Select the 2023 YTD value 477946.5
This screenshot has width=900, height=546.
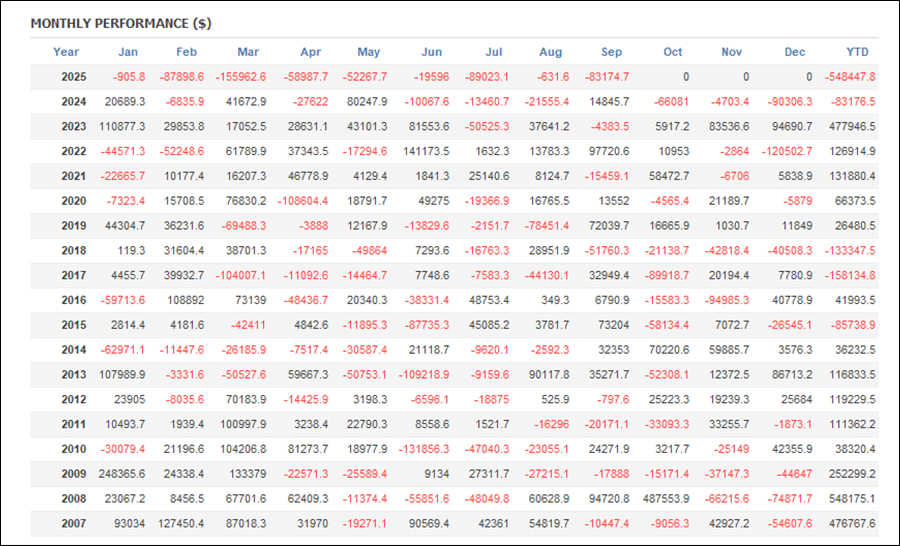click(851, 127)
